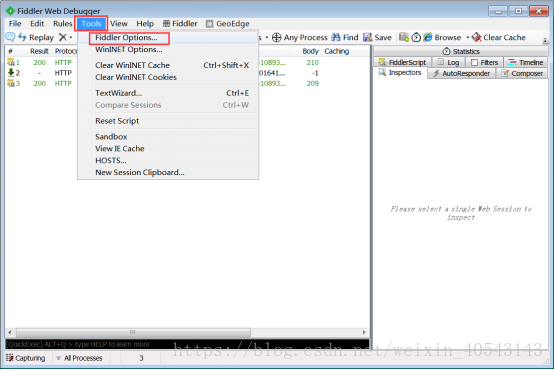Select session row 2 download arrow icon
Viewport: 554px width, 370px height.
pyautogui.click(x=11, y=72)
